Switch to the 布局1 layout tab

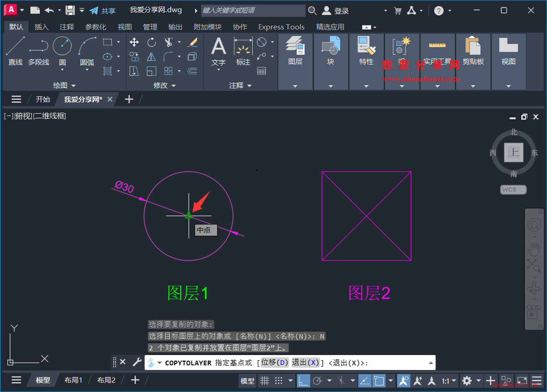pyautogui.click(x=73, y=380)
